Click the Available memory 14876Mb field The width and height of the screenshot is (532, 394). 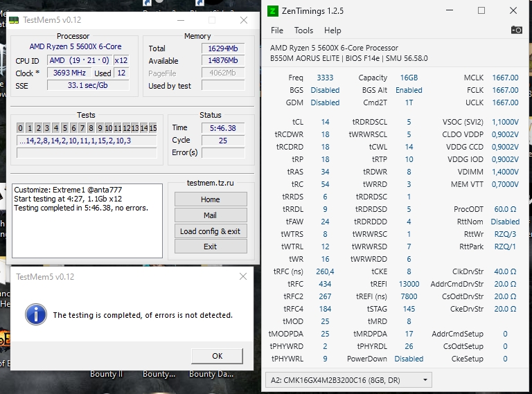click(223, 60)
